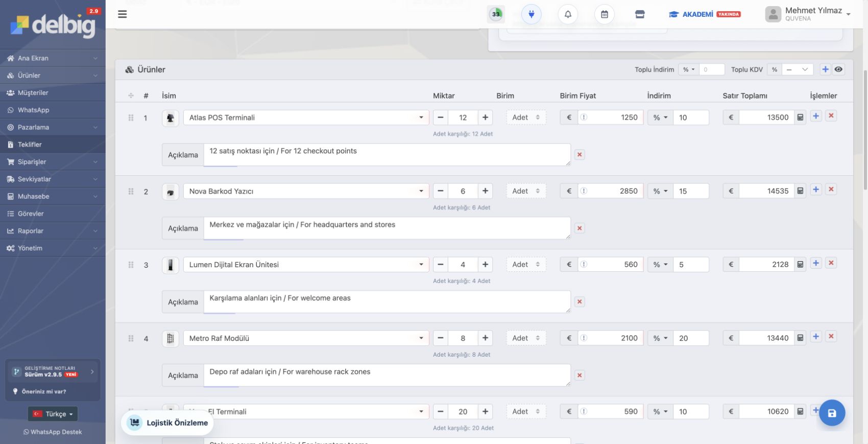868x444 pixels.
Task: Open AKADEMİ link in header
Action: click(705, 14)
